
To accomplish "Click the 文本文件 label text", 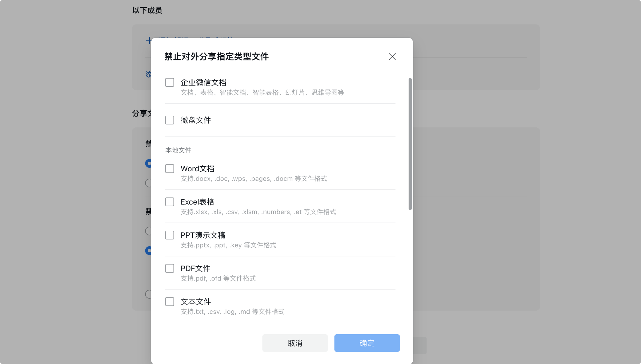I will pyautogui.click(x=195, y=302).
